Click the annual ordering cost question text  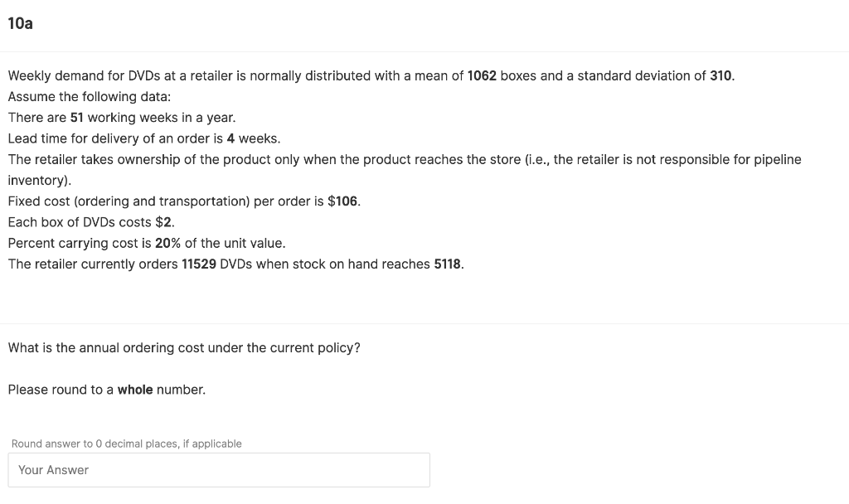click(184, 347)
